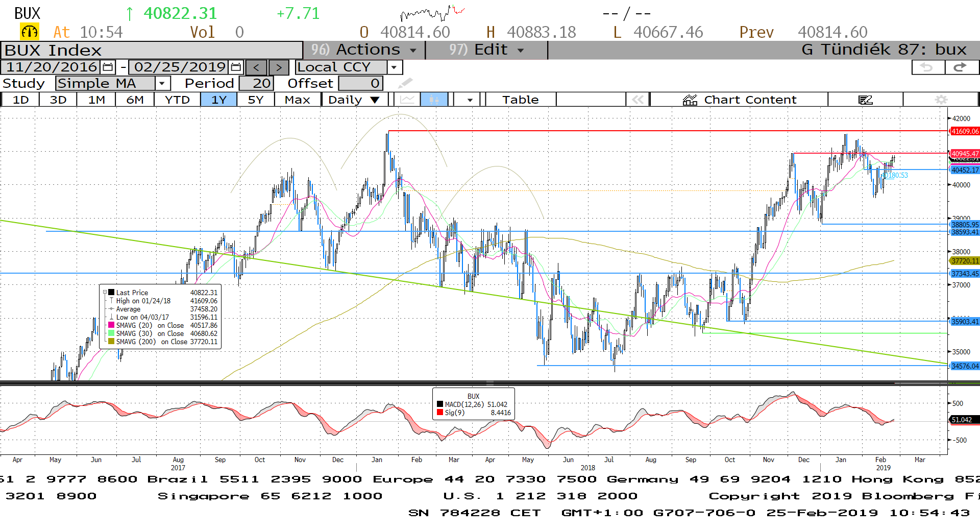Click the blue 37343.45 price label
The height and width of the screenshot is (531, 980).
click(x=965, y=274)
